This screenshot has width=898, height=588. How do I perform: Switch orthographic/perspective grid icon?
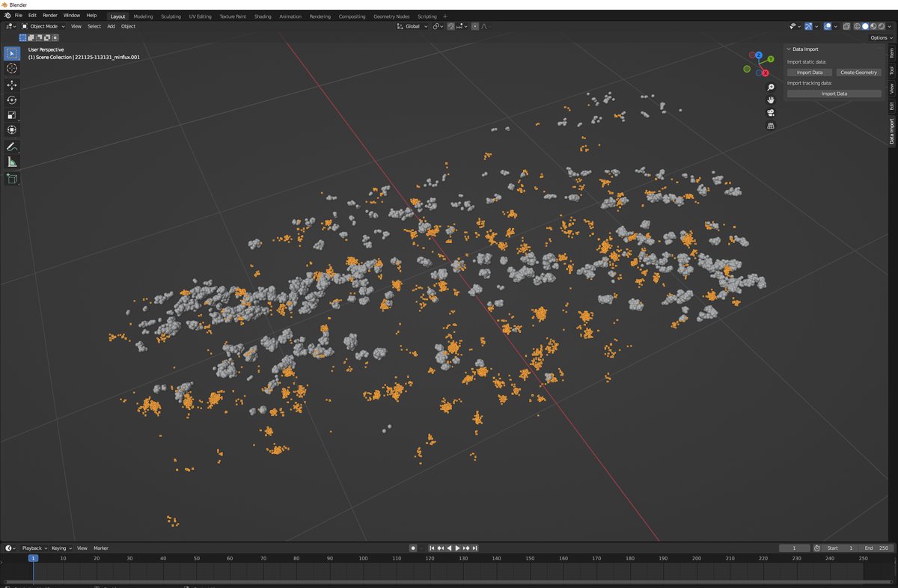tap(771, 126)
